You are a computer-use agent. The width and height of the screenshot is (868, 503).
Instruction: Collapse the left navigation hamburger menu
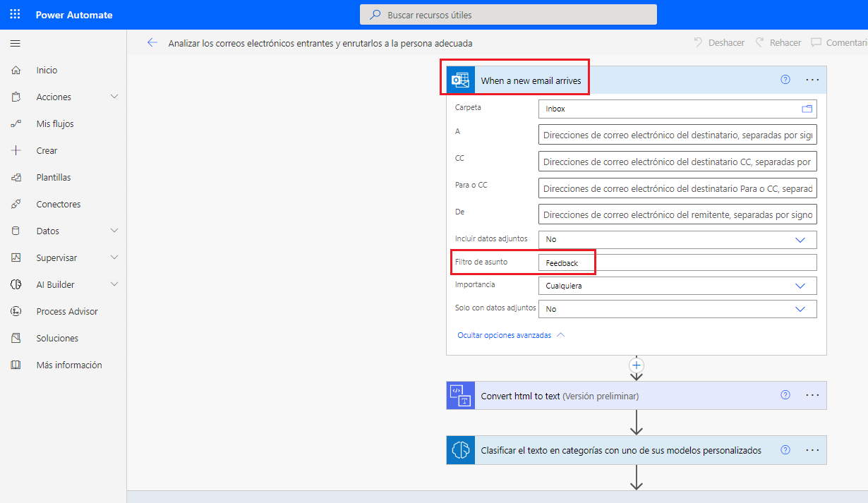(15, 44)
